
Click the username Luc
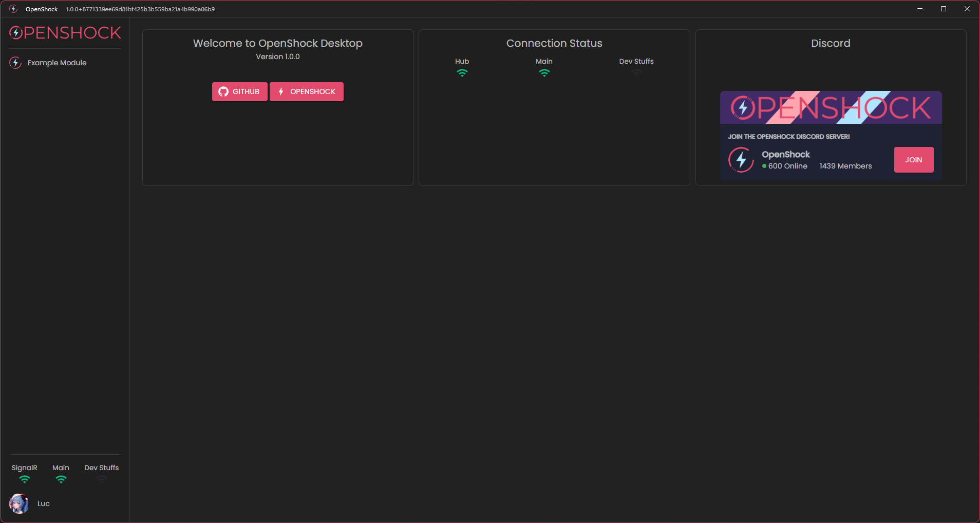[x=44, y=503]
